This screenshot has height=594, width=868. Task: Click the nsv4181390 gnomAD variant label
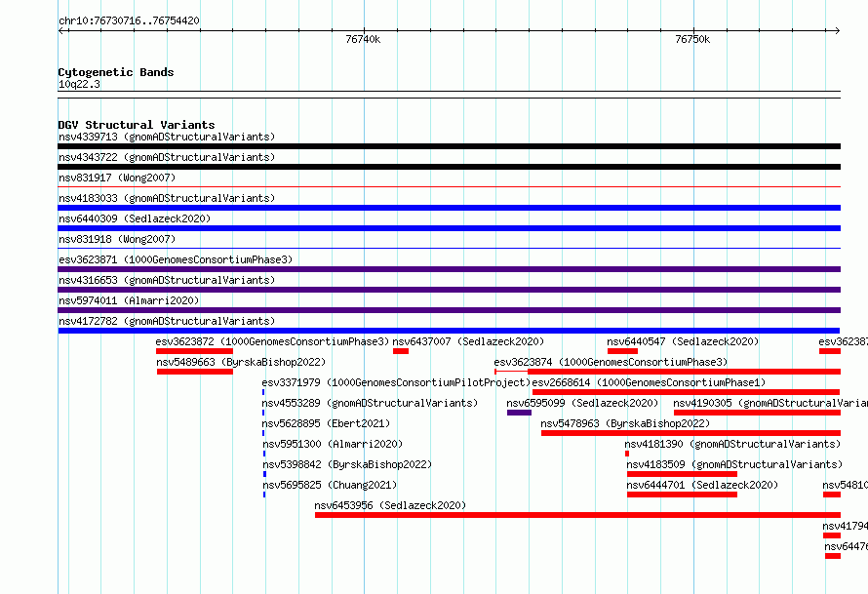point(732,444)
